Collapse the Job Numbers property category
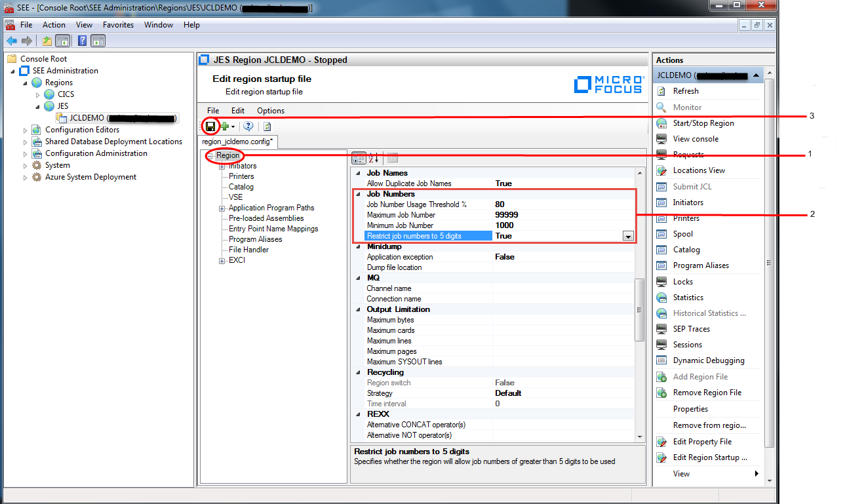The height and width of the screenshot is (504, 845). 358,194
